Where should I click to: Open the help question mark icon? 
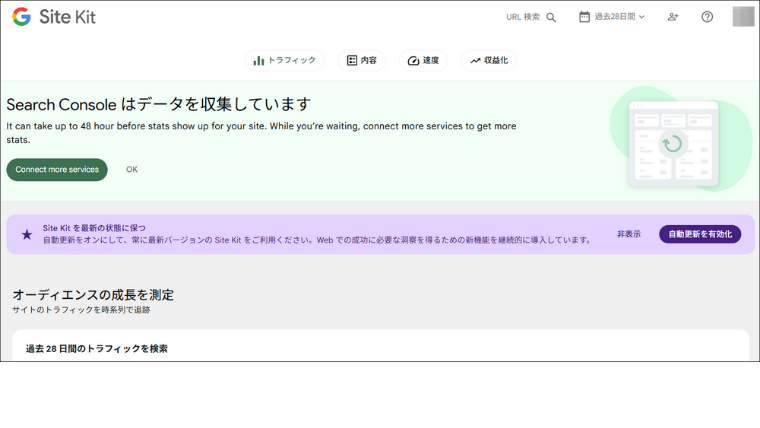pyautogui.click(x=707, y=17)
